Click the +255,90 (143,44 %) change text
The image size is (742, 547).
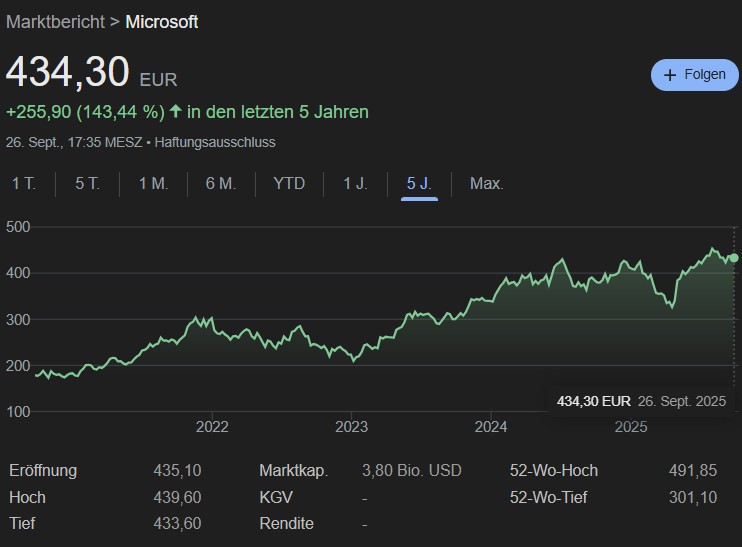(x=85, y=112)
